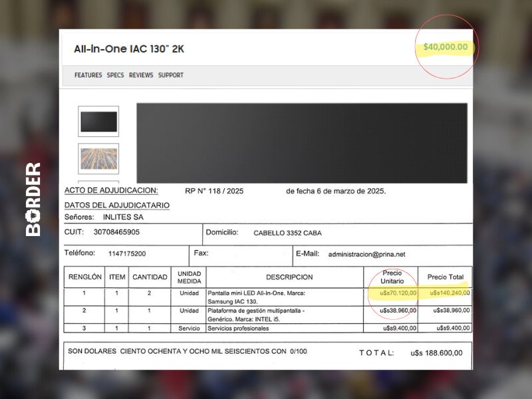Click the Fax field label

tap(201, 253)
